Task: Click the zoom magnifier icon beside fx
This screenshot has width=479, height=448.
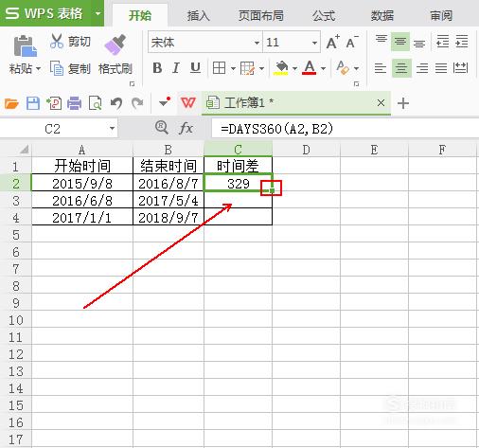Action: 162,128
